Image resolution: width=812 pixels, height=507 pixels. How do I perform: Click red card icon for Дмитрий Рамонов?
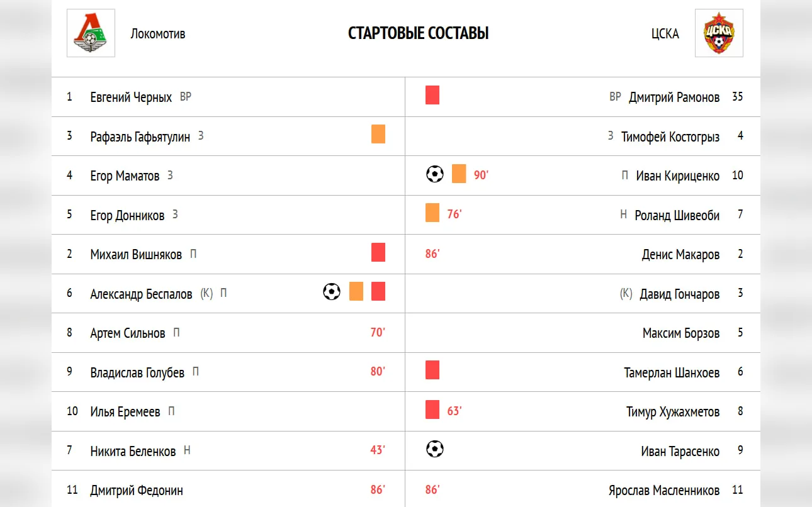click(432, 96)
